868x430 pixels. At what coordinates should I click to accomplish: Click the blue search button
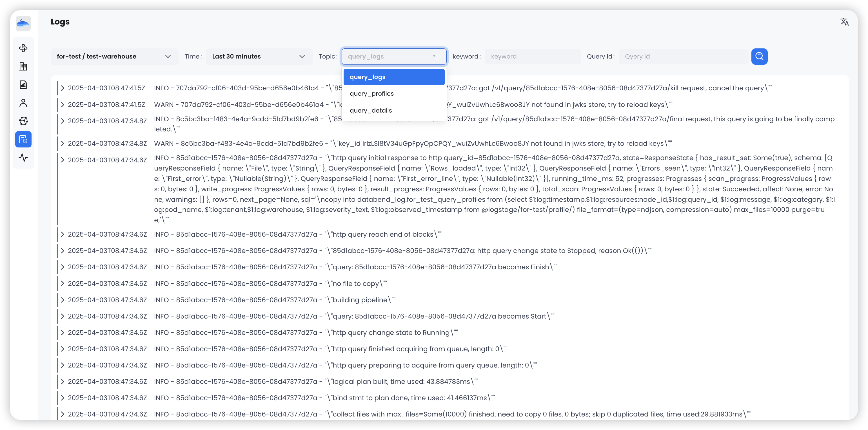tap(759, 56)
